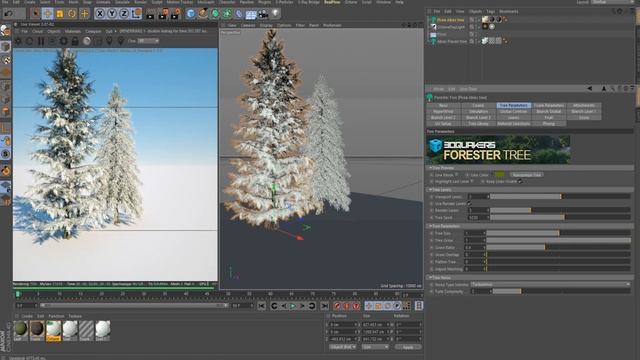Switch to the Coord tab
The image size is (640, 360).
[x=478, y=105]
